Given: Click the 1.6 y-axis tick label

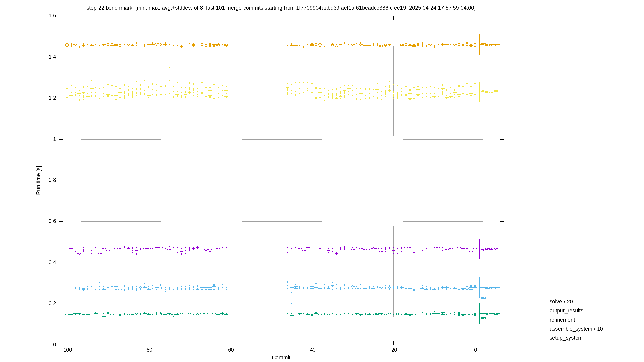Looking at the screenshot, I should pyautogui.click(x=52, y=16).
